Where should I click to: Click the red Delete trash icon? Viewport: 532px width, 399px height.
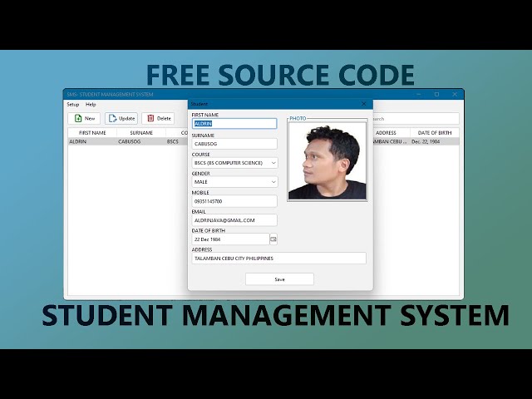coord(150,118)
